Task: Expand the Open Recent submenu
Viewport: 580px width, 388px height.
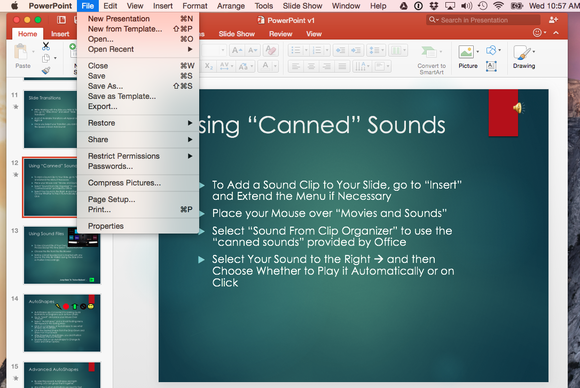Action: (x=138, y=49)
